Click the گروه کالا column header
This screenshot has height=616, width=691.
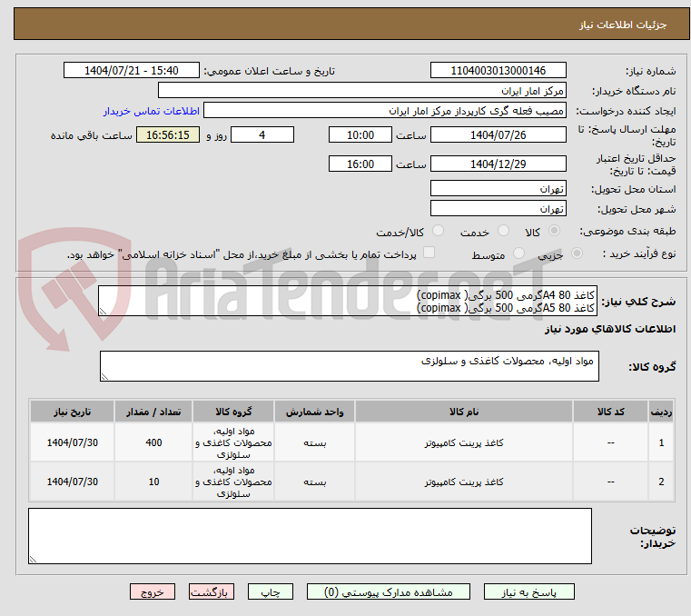pyautogui.click(x=233, y=412)
